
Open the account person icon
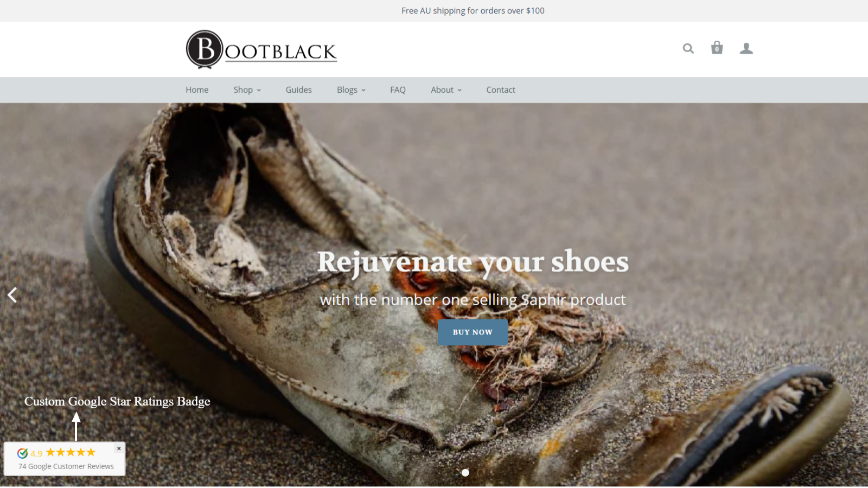coord(746,49)
